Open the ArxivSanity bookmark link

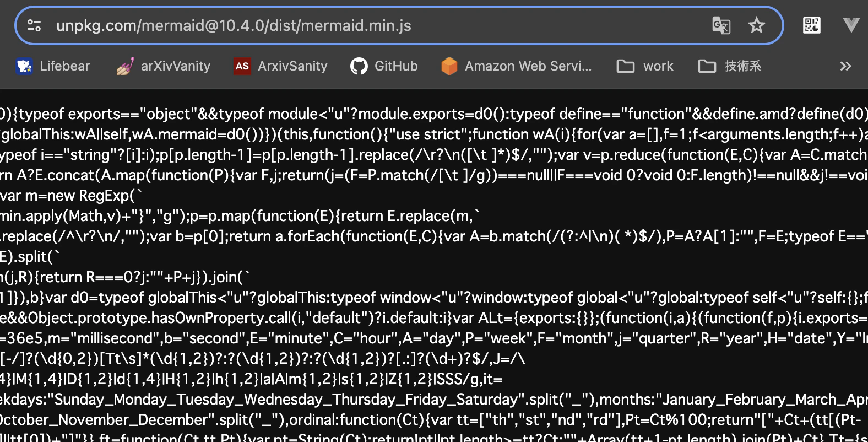(x=281, y=66)
